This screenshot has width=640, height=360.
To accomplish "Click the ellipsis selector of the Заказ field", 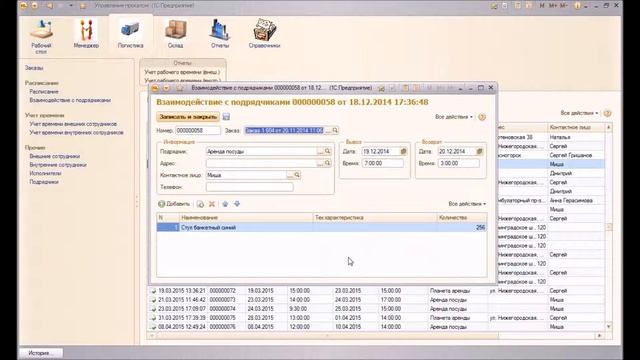I will tap(328, 130).
